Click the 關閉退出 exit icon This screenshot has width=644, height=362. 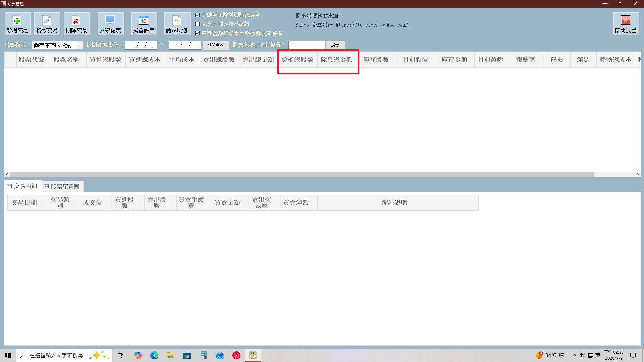coord(626,24)
